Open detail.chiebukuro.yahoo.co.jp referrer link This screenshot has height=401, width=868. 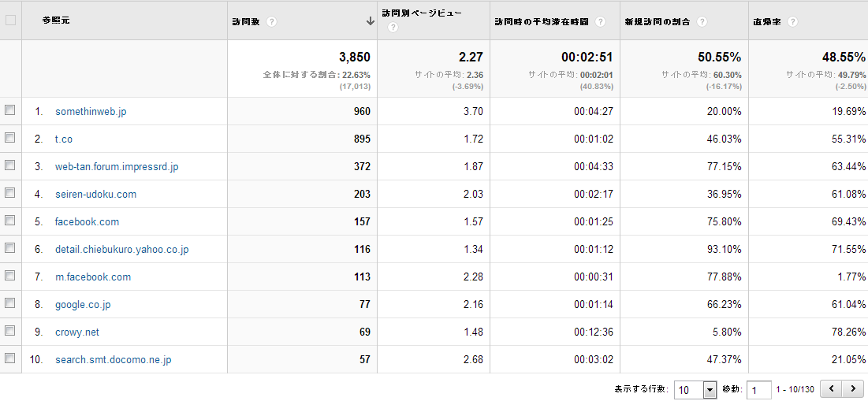pos(121,250)
